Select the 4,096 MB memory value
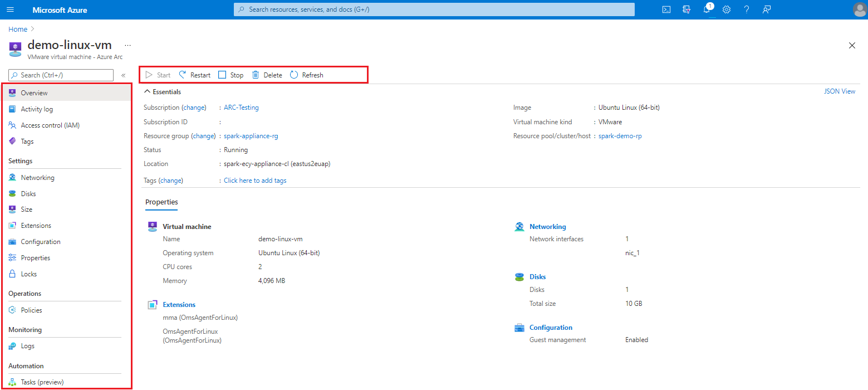The height and width of the screenshot is (390, 868). pyautogui.click(x=272, y=281)
